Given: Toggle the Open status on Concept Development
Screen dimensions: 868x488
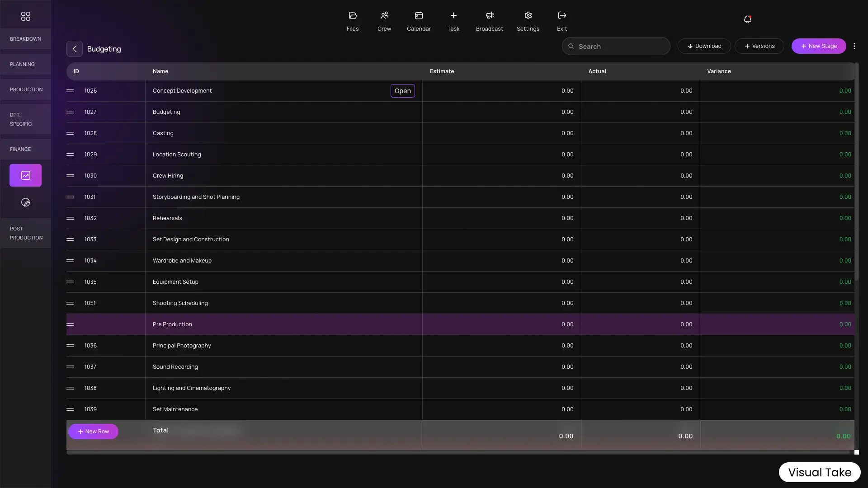Looking at the screenshot, I should tap(402, 91).
